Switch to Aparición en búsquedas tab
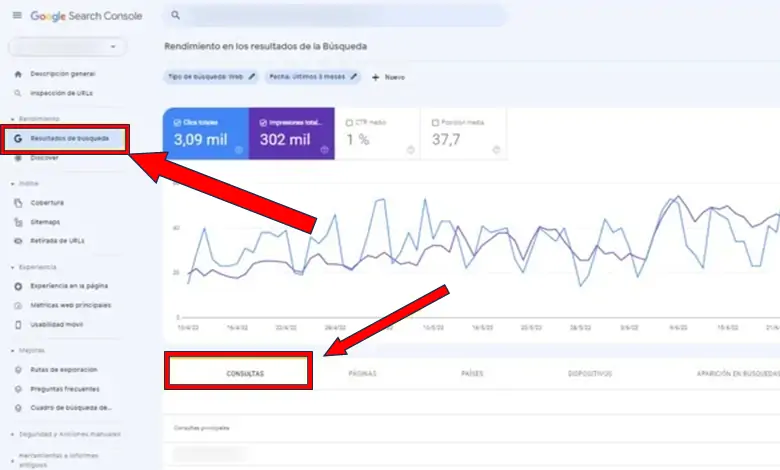This screenshot has width=780, height=470. pyautogui.click(x=738, y=374)
